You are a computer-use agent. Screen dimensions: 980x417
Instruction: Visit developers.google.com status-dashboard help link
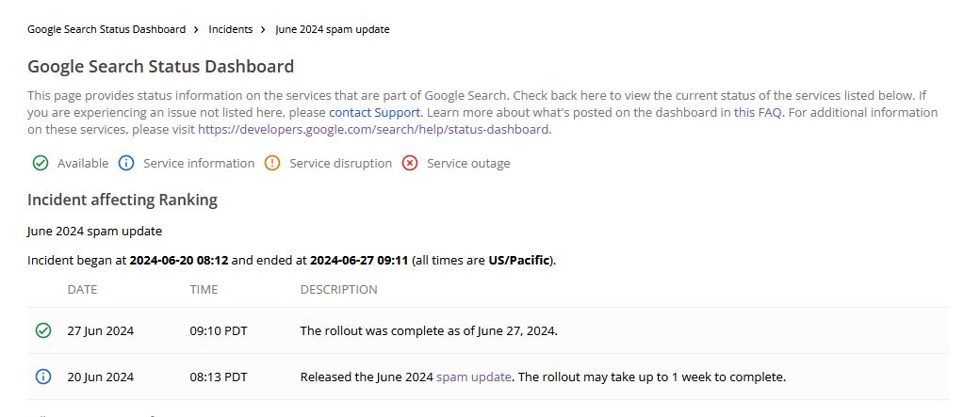click(x=374, y=129)
